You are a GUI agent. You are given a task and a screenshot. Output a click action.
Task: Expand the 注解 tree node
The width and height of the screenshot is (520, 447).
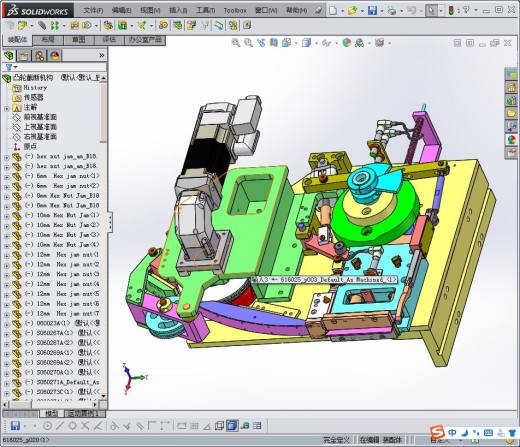point(6,109)
